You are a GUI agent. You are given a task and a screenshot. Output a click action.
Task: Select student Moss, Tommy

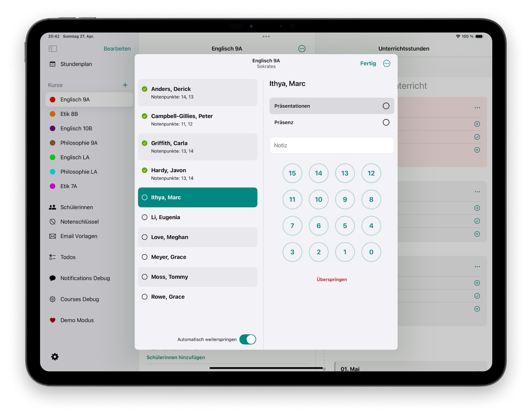(x=198, y=277)
